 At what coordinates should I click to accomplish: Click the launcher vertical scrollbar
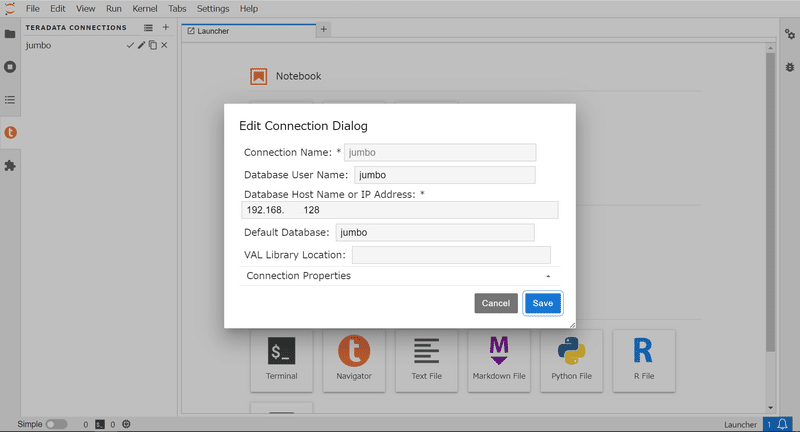click(770, 201)
